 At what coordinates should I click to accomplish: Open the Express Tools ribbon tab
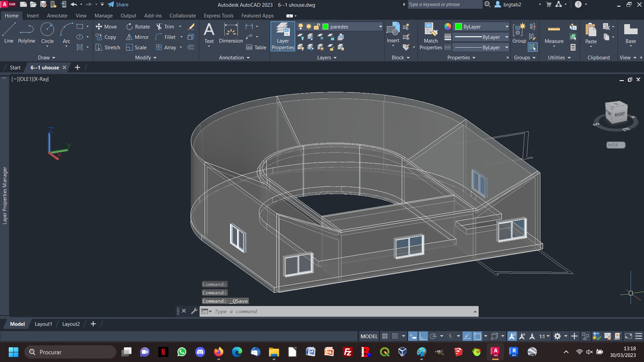pyautogui.click(x=218, y=15)
